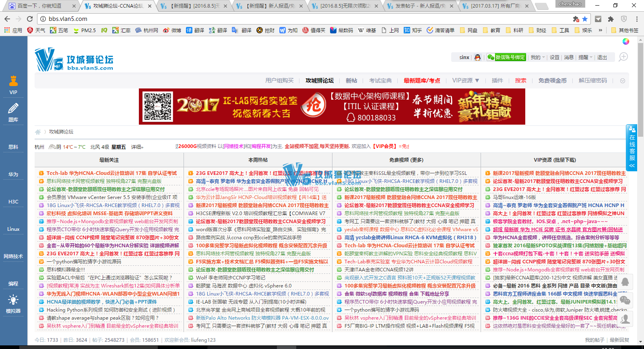Open post Wolf 李老师同步CCNP学习笔记
The width and height of the screenshot is (644, 349).
[230, 278]
